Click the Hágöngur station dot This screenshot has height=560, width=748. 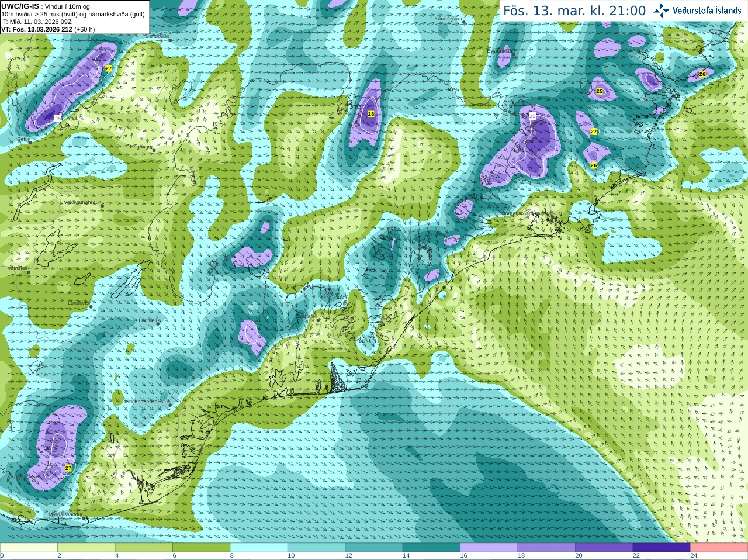click(x=154, y=150)
